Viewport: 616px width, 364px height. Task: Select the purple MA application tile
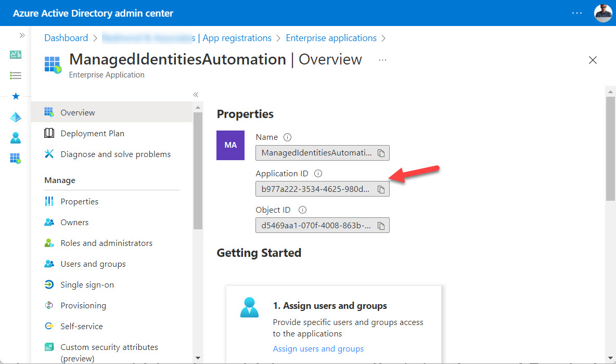[x=230, y=145]
